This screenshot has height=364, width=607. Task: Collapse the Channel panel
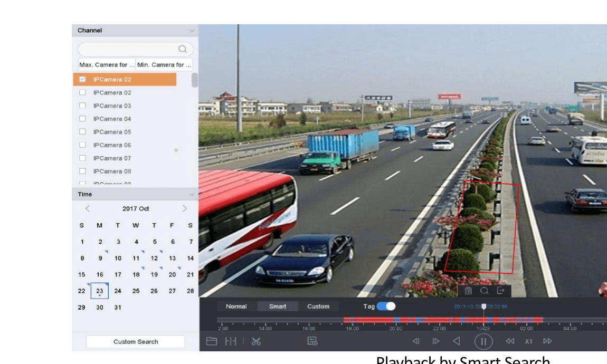(192, 31)
